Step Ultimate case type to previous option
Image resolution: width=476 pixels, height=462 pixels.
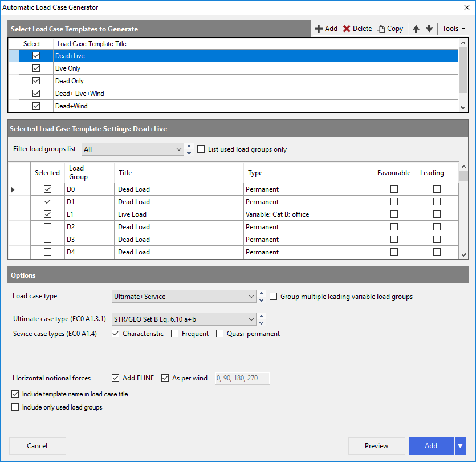click(x=262, y=316)
